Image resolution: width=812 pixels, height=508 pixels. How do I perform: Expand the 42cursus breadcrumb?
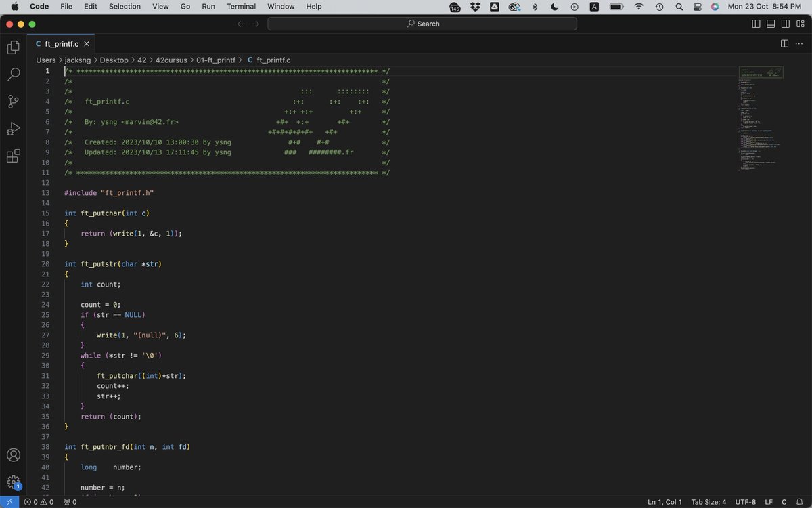click(x=171, y=60)
